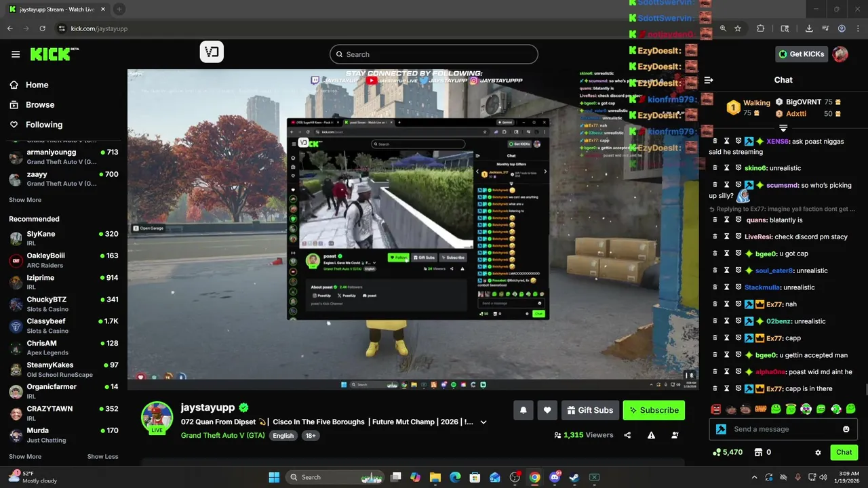Subscribe to jaystayupp

[x=654, y=410]
